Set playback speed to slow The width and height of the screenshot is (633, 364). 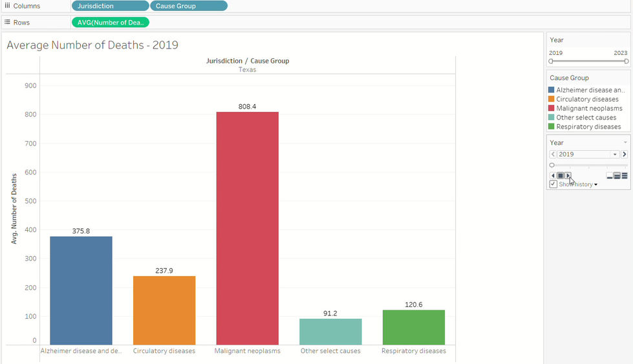click(x=610, y=176)
